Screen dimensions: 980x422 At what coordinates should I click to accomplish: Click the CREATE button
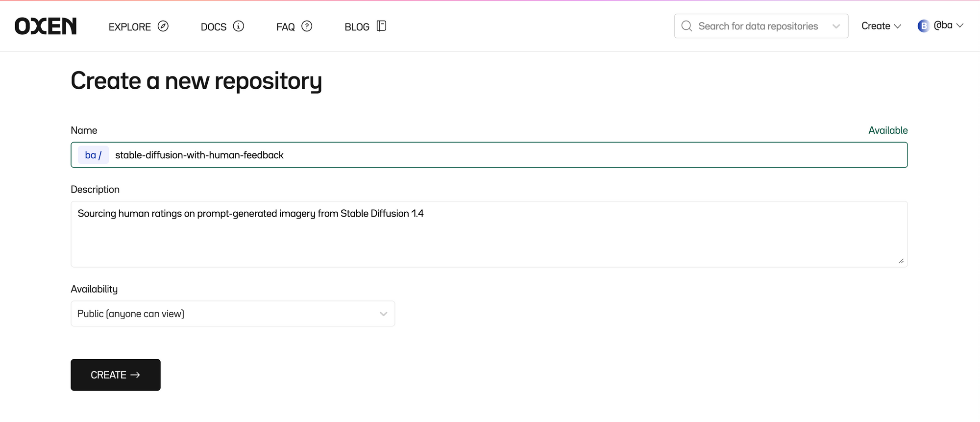coord(116,375)
